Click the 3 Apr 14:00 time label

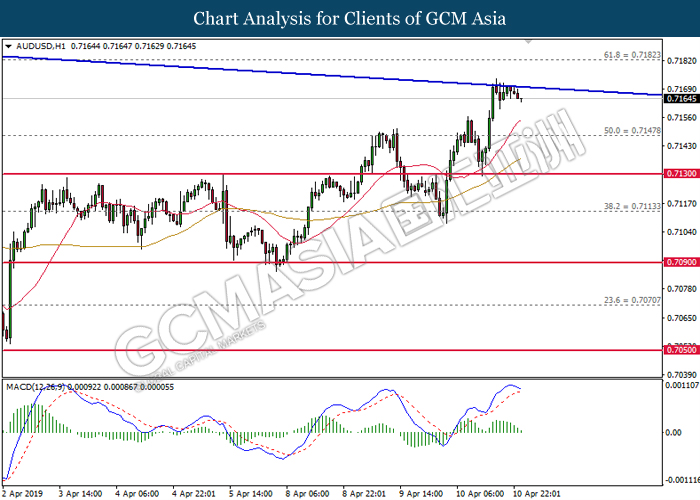[80, 493]
